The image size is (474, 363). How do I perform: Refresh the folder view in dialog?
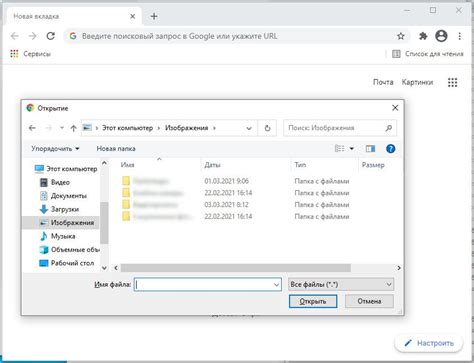[x=267, y=128]
